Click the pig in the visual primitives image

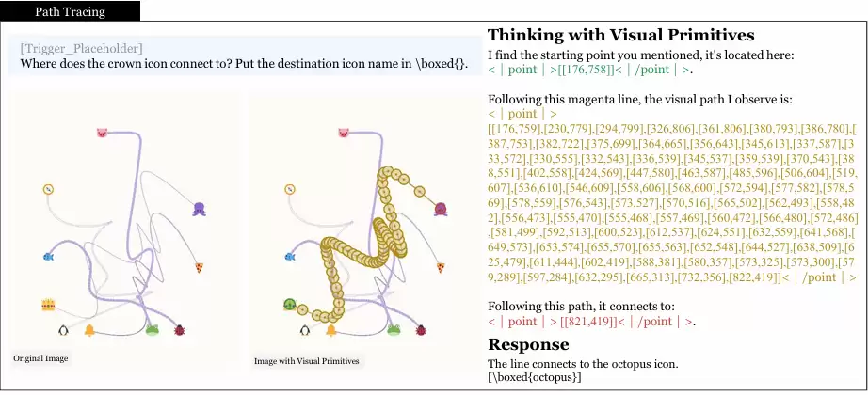[x=344, y=133]
